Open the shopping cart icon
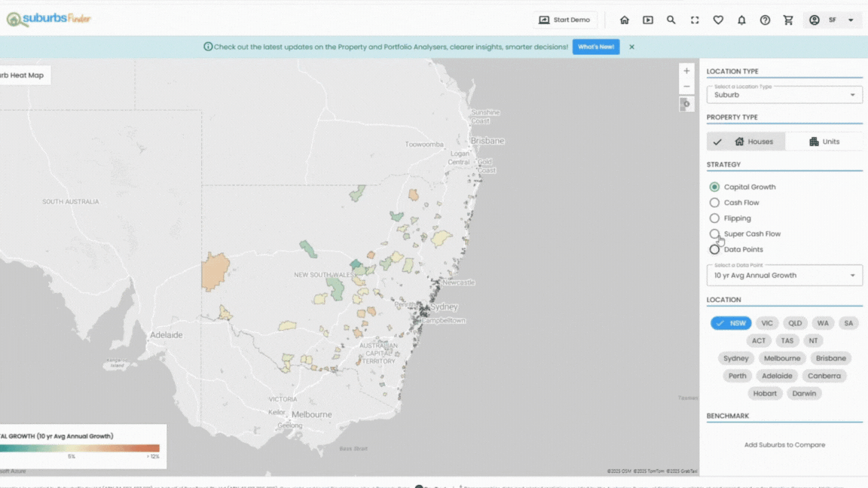The height and width of the screenshot is (488, 868). tap(788, 20)
